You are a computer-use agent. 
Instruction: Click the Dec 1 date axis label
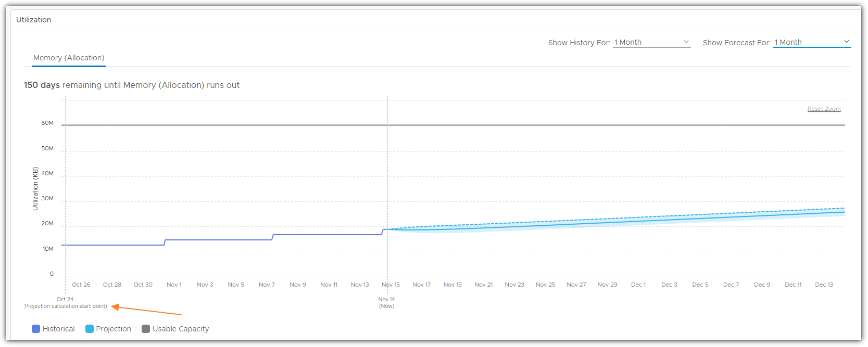[x=638, y=285]
